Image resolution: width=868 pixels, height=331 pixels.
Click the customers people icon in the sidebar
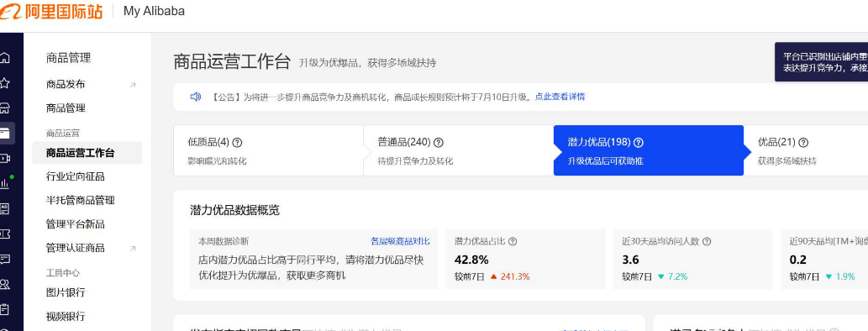click(x=4, y=285)
